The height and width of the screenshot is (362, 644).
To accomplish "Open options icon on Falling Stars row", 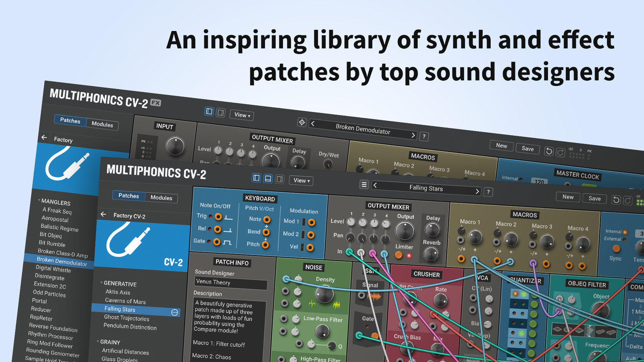I will point(174,313).
